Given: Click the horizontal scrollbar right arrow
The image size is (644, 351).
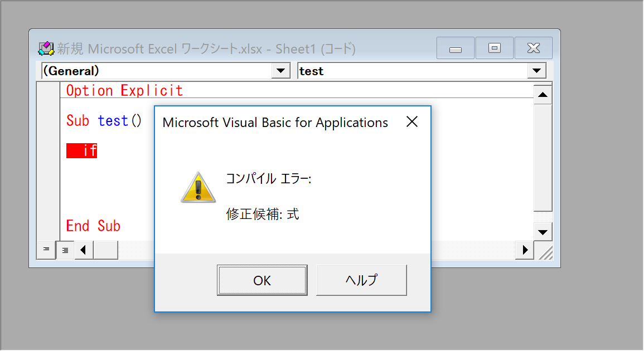Looking at the screenshot, I should [x=525, y=250].
